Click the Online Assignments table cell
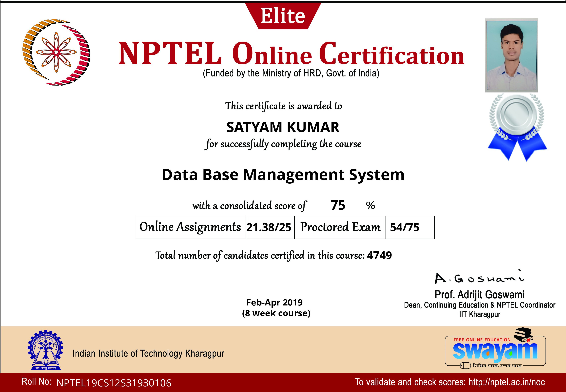Viewport: 566px width, 392px height. 191,227
